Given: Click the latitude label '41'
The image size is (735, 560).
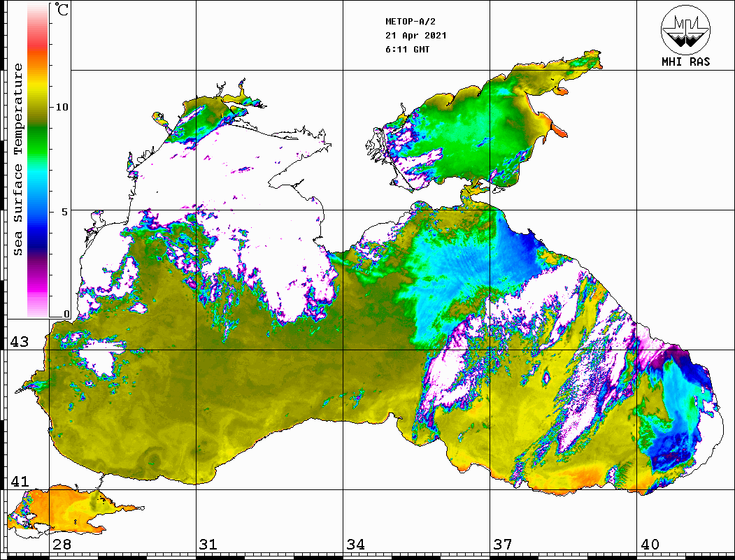Looking at the screenshot, I should tap(20, 481).
